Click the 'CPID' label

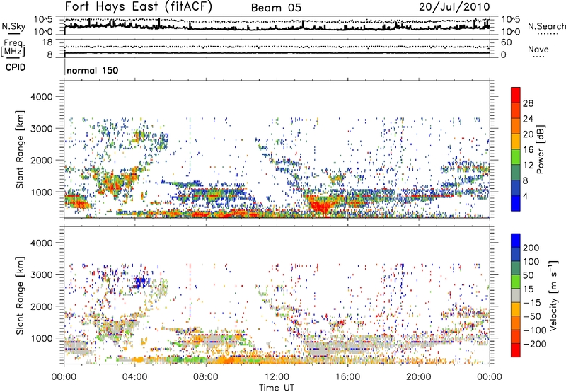(x=16, y=67)
